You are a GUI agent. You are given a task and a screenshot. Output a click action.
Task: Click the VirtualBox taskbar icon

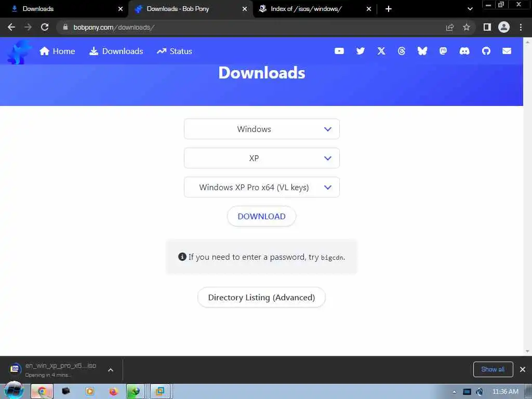click(x=159, y=392)
